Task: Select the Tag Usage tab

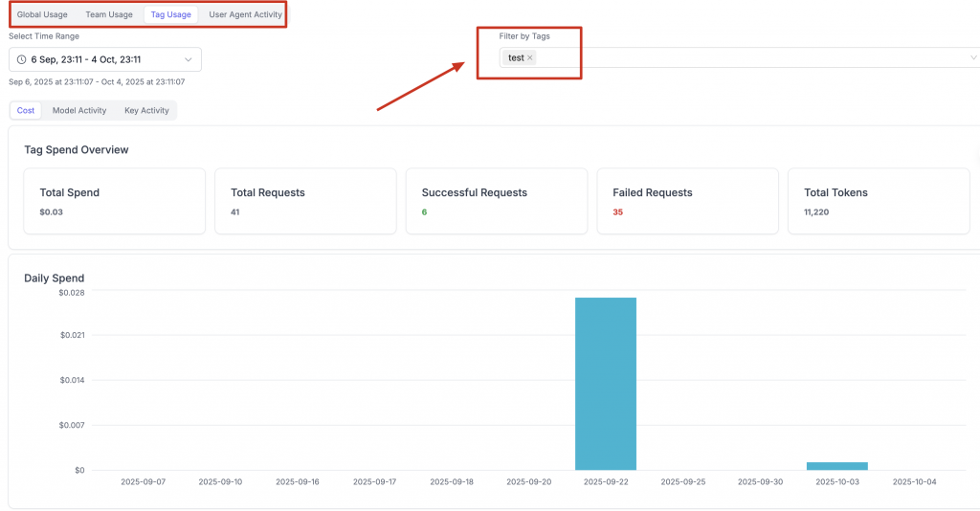Action: pyautogui.click(x=170, y=14)
